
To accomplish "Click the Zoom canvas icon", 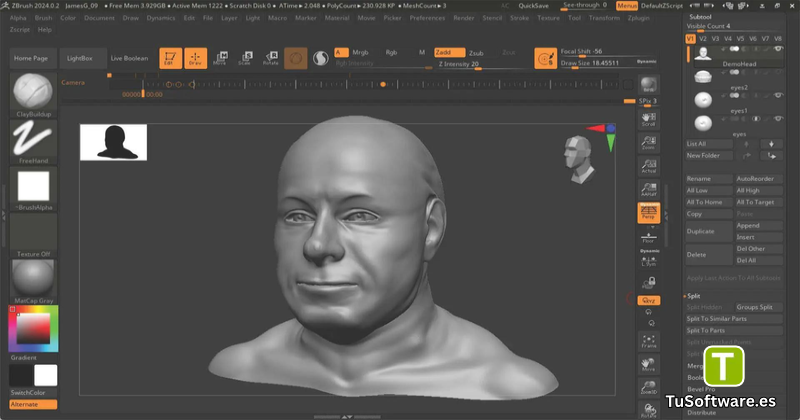I will pyautogui.click(x=648, y=142).
